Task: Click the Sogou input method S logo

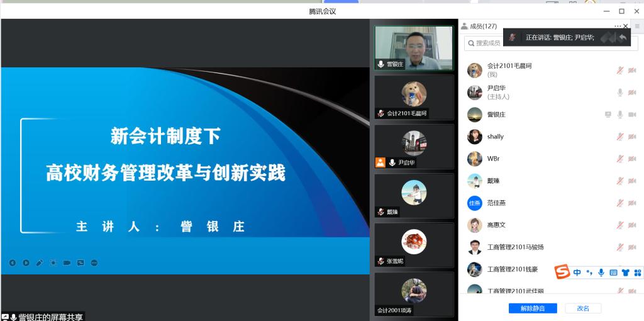Action: click(x=562, y=272)
